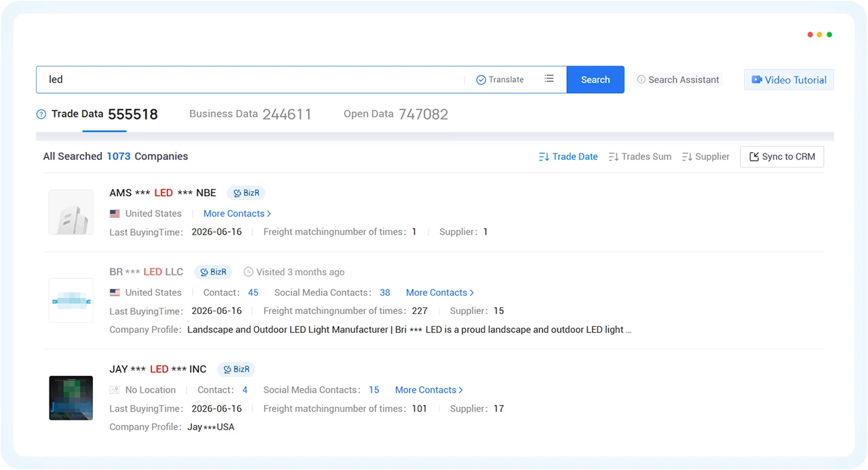The height and width of the screenshot is (470, 868).
Task: Click the United States flag for AMS LED NBE
Action: tap(115, 214)
